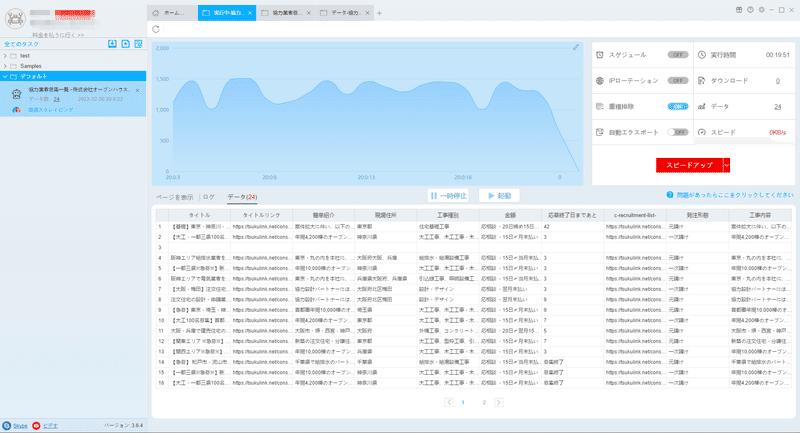
Task: Click the データ chart icon
Action: pyautogui.click(x=702, y=107)
